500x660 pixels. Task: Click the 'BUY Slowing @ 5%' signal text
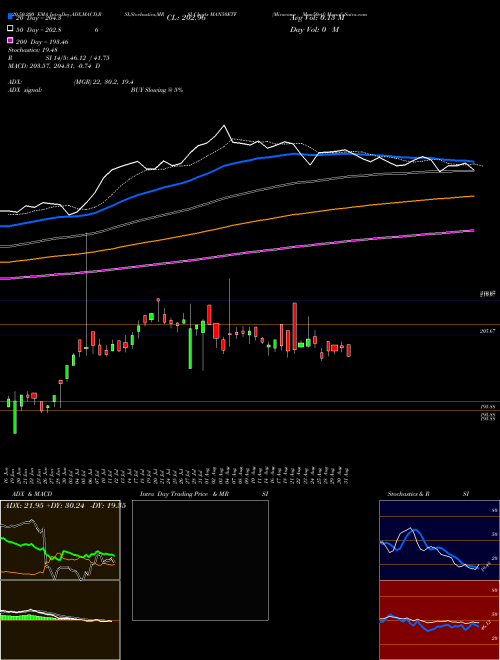157,90
